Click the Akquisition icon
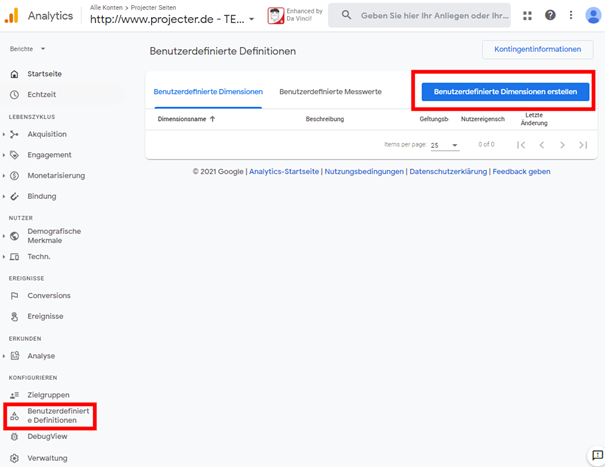Viewport: 605px width, 467px height. point(14,134)
